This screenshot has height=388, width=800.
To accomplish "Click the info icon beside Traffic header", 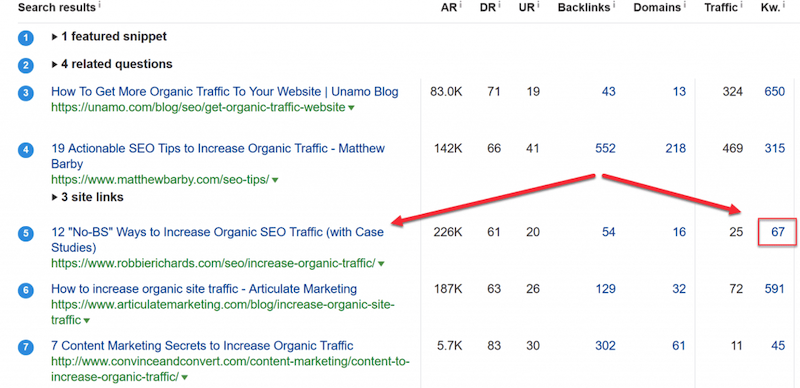I will coord(741,5).
